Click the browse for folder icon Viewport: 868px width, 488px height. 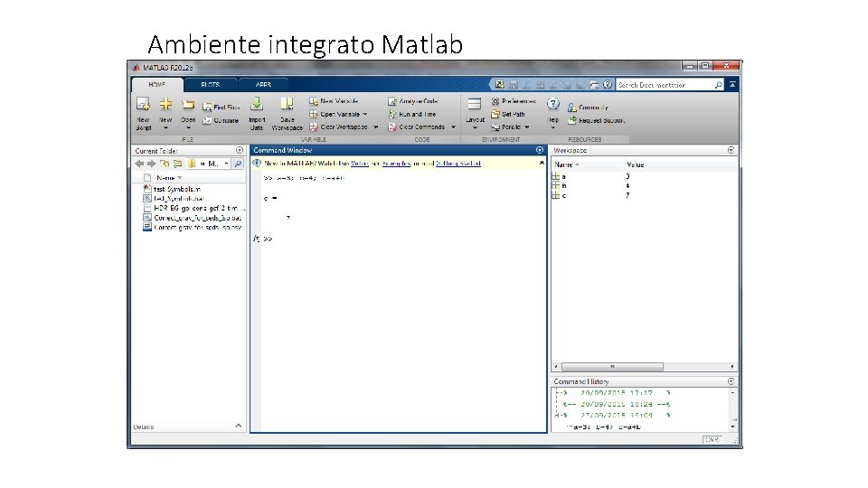[178, 164]
